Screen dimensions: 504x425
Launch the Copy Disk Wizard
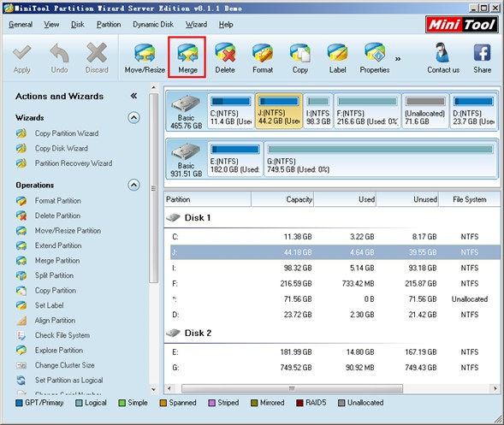(x=62, y=149)
